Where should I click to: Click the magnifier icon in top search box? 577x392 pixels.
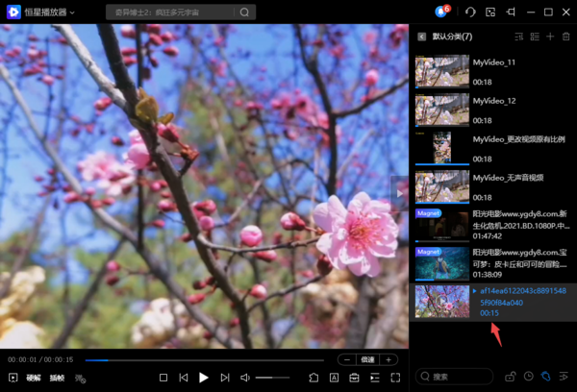[x=244, y=12]
